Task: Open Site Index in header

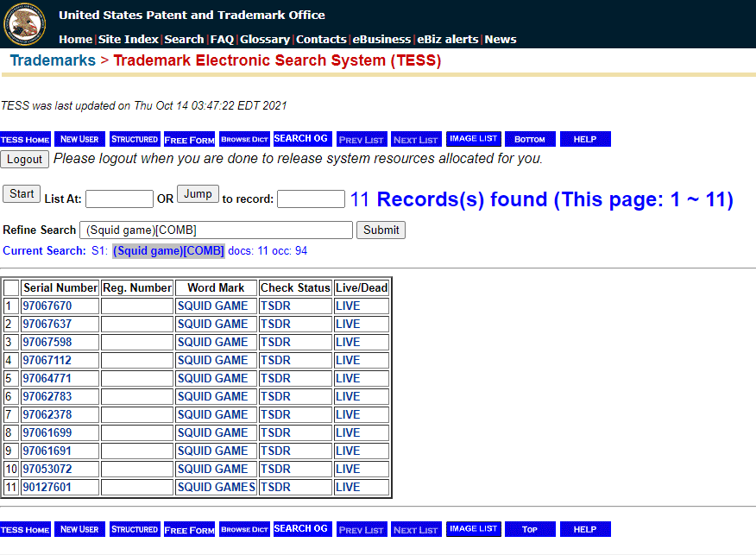Action: click(129, 40)
